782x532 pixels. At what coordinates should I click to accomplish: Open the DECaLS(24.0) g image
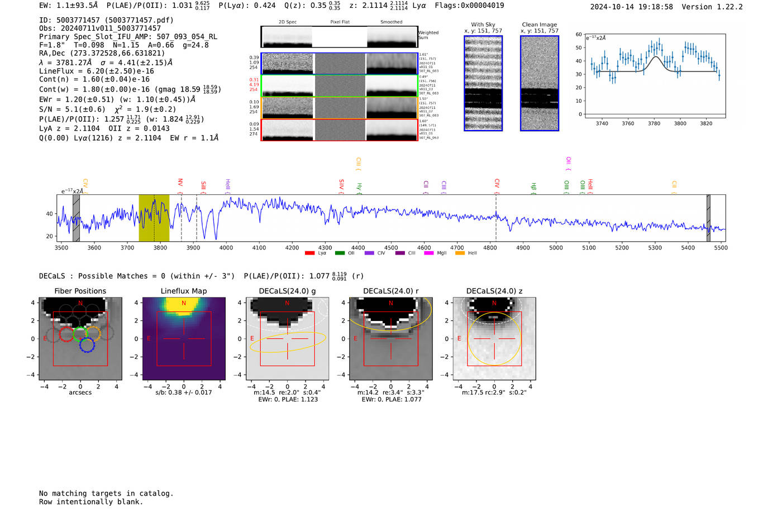pyautogui.click(x=287, y=339)
